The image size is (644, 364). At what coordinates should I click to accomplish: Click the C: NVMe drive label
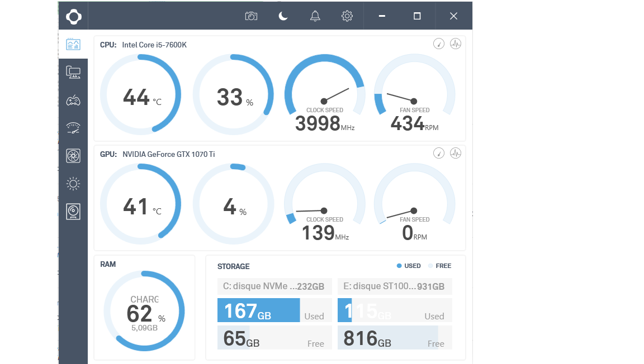tap(274, 286)
